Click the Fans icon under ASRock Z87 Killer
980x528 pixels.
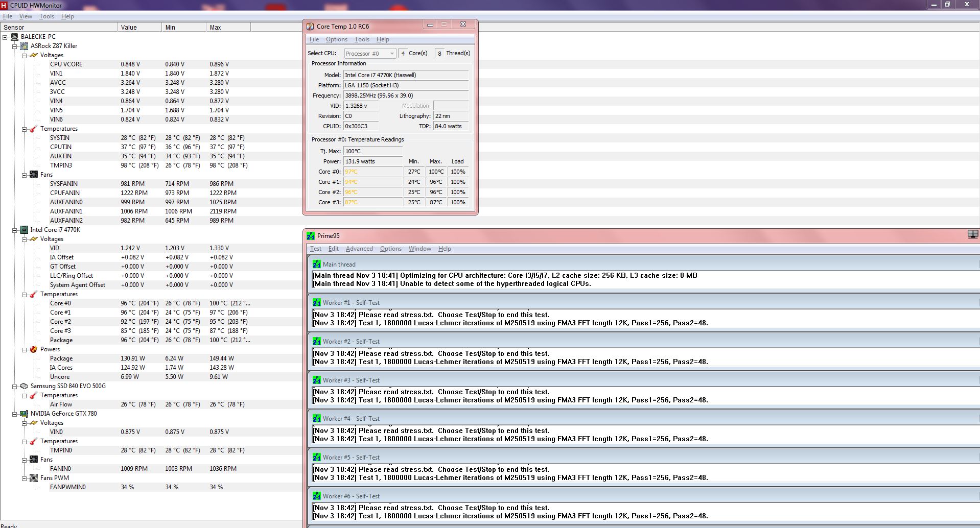34,175
